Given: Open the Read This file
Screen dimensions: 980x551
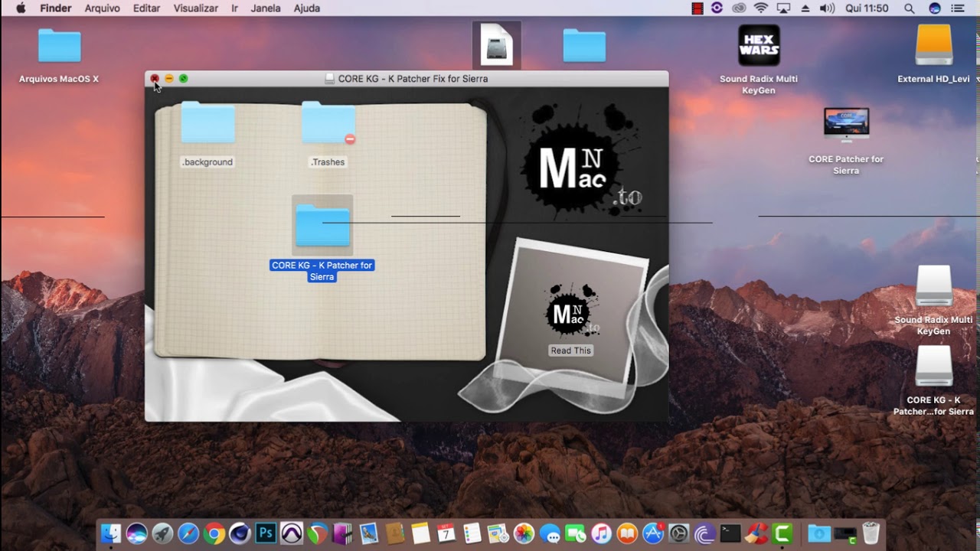Looking at the screenshot, I should click(571, 311).
